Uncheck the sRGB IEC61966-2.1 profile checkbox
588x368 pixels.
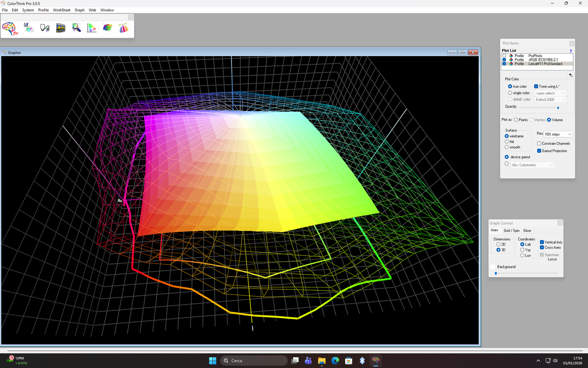point(504,60)
